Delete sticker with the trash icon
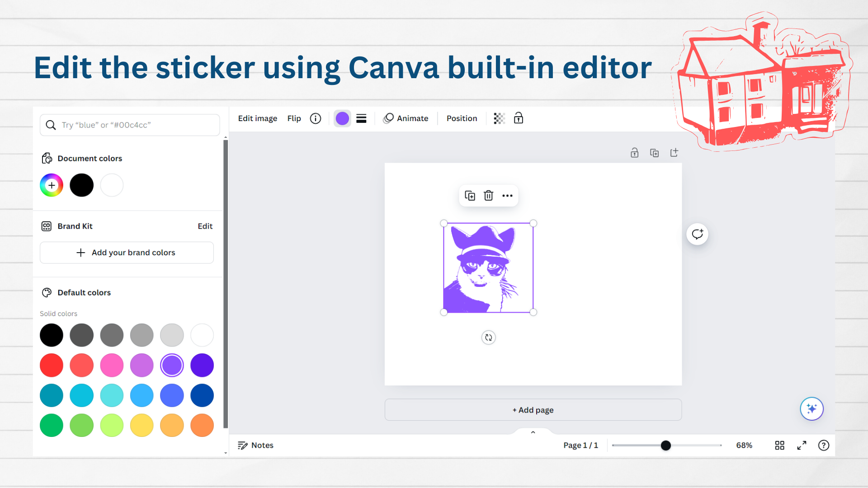Viewport: 868px width, 488px height. pyautogui.click(x=489, y=196)
